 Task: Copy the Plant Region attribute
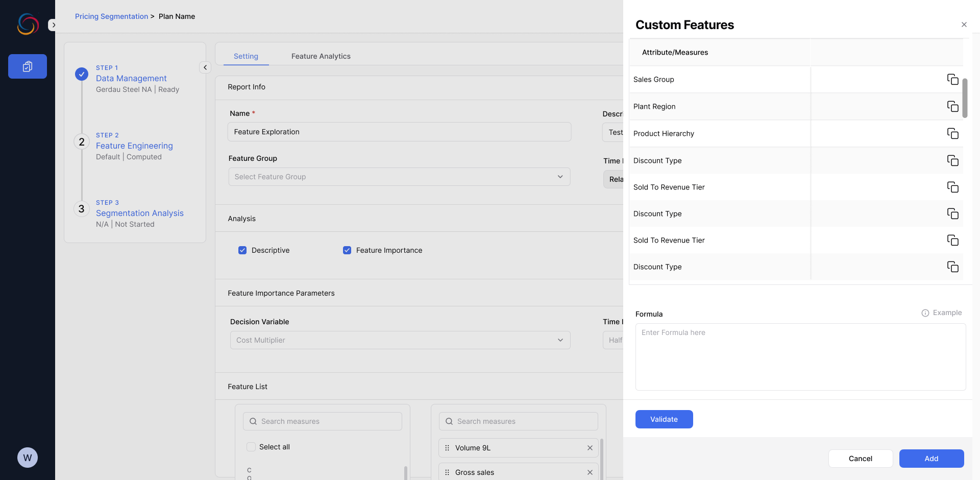click(952, 106)
